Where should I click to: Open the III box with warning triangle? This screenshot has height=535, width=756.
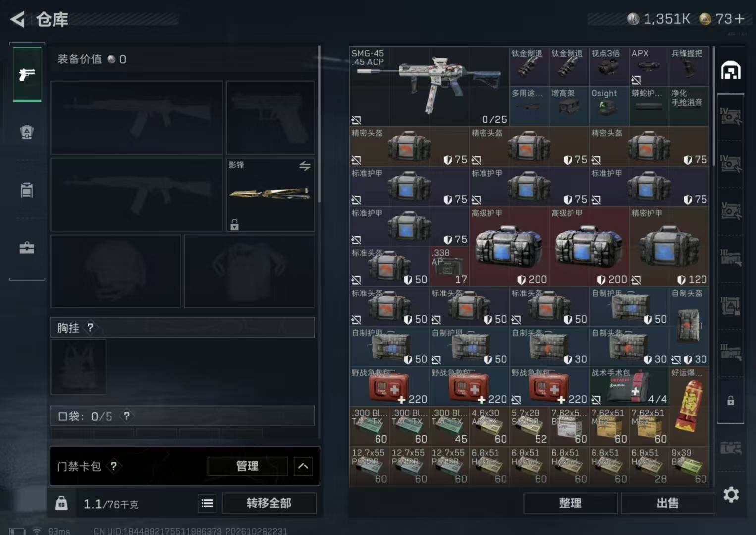(x=731, y=306)
